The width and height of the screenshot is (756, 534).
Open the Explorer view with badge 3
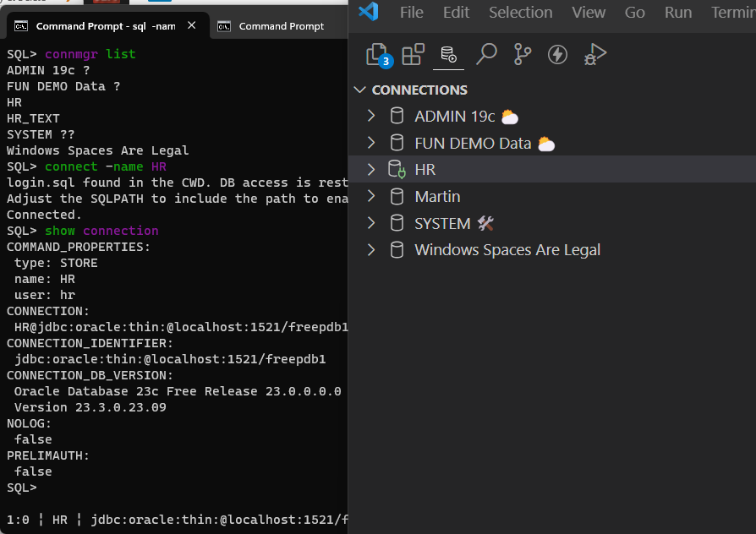(x=380, y=55)
